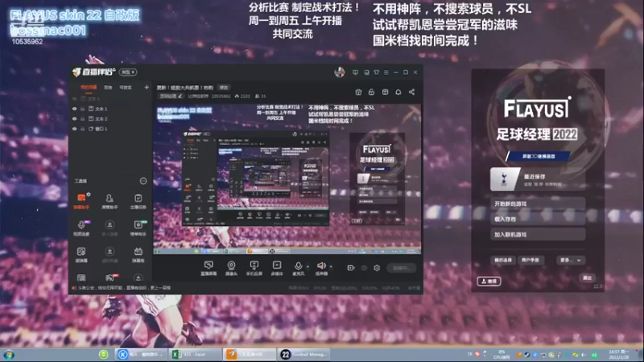Collapse the 工具箱 toolbox section
The width and height of the screenshot is (644, 362).
[x=143, y=181]
